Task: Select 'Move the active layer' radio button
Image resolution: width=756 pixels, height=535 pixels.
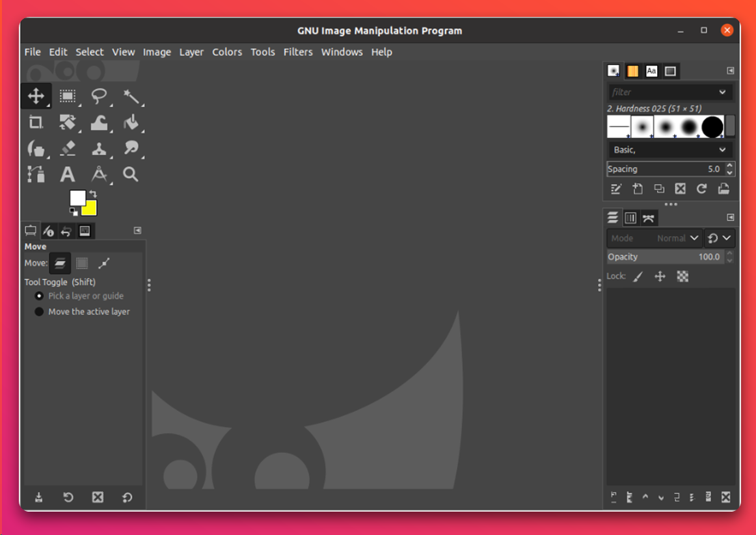Action: click(39, 312)
